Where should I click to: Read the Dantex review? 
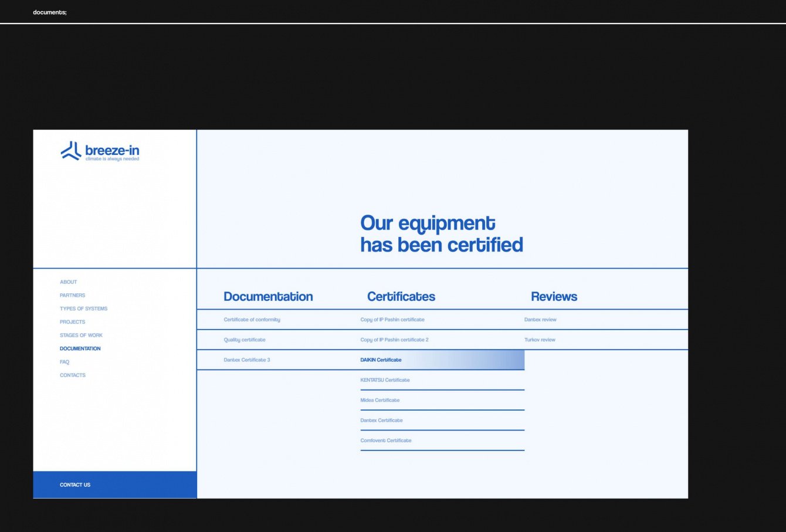point(540,320)
